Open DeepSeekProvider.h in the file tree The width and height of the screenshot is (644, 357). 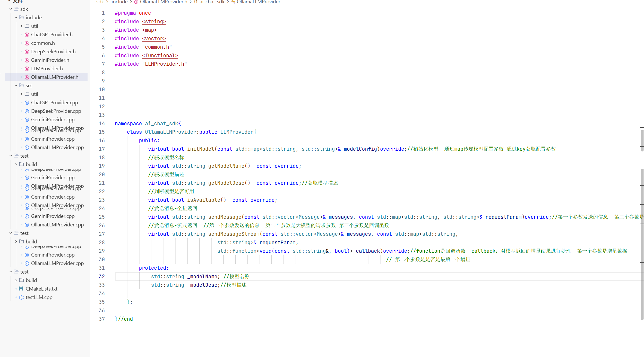coord(53,52)
